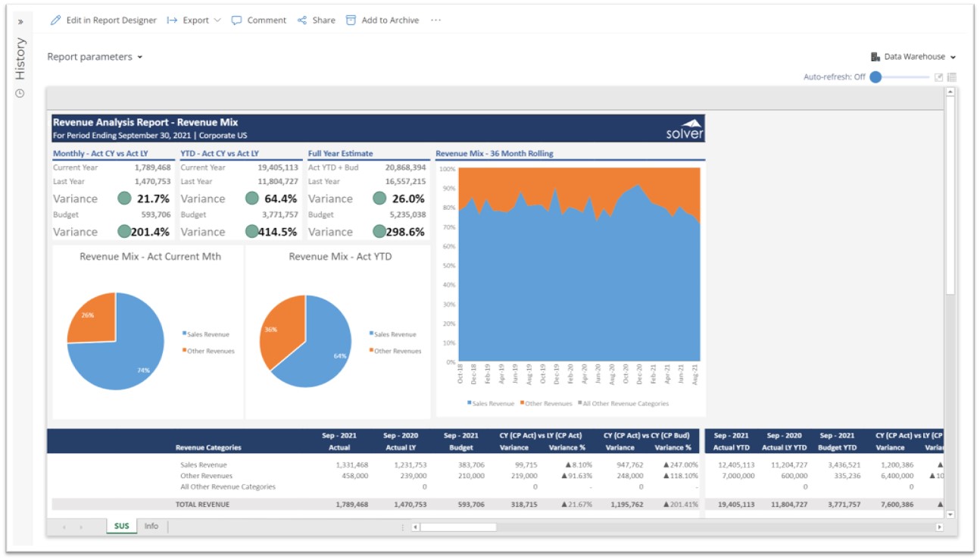Click the Comment speech bubble icon
Viewport: 980px width, 560px height.
tap(237, 20)
